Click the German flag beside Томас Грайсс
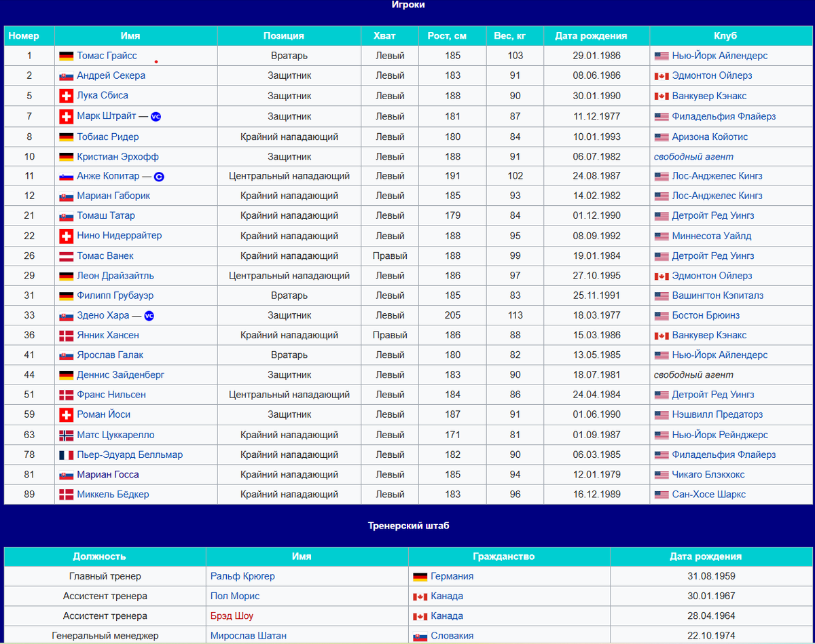The height and width of the screenshot is (644, 815). pyautogui.click(x=66, y=56)
